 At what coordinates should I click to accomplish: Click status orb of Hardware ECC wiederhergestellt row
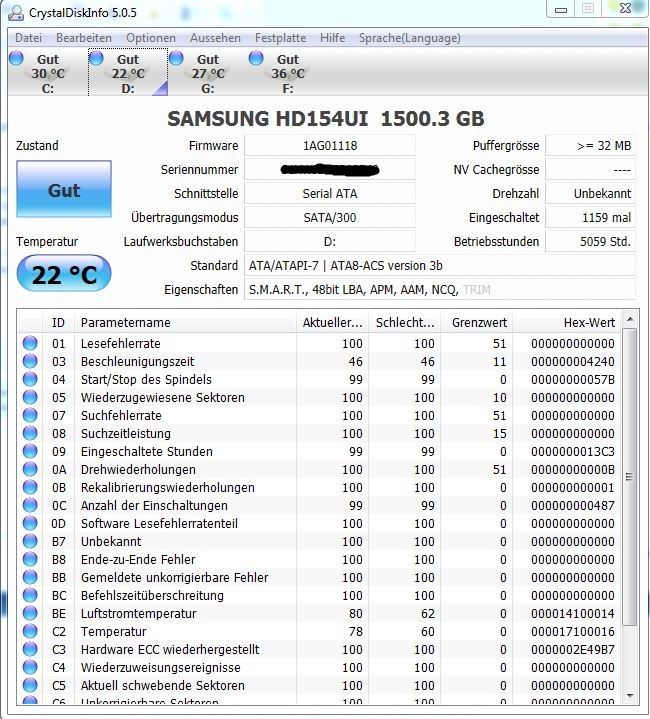coord(30,649)
